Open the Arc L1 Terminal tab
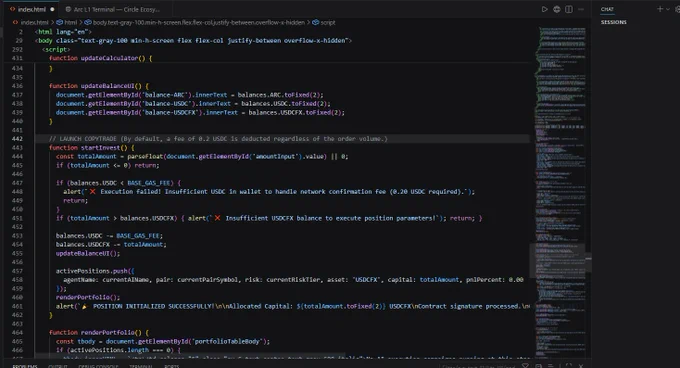 (116, 9)
